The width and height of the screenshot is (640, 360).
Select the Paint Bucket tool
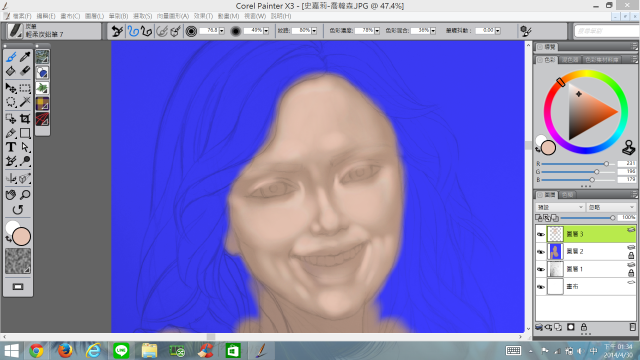pyautogui.click(x=11, y=71)
